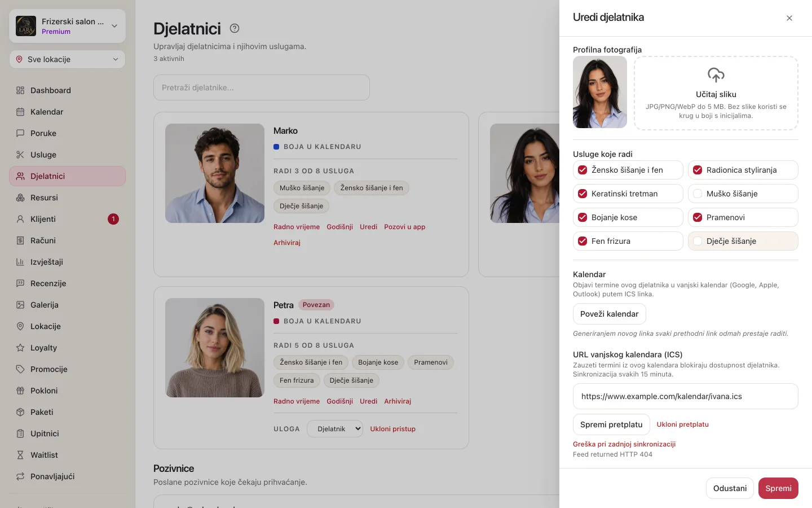Open the Galerija image icon

click(x=20, y=305)
